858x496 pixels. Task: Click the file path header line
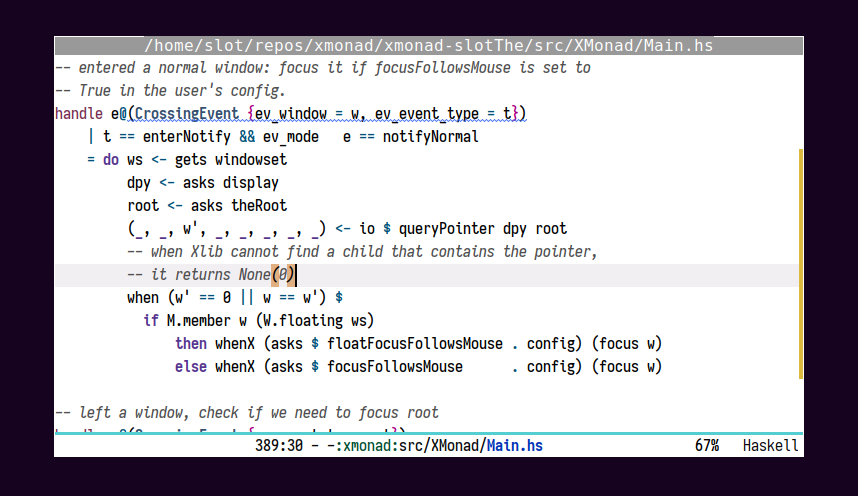[428, 45]
